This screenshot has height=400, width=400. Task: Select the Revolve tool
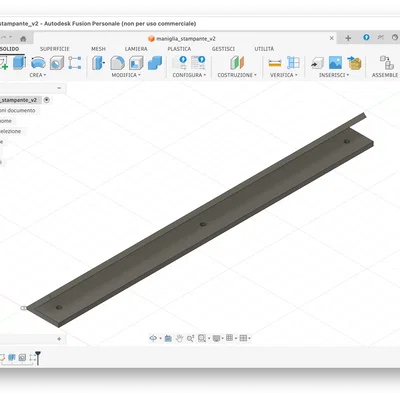pos(38,63)
